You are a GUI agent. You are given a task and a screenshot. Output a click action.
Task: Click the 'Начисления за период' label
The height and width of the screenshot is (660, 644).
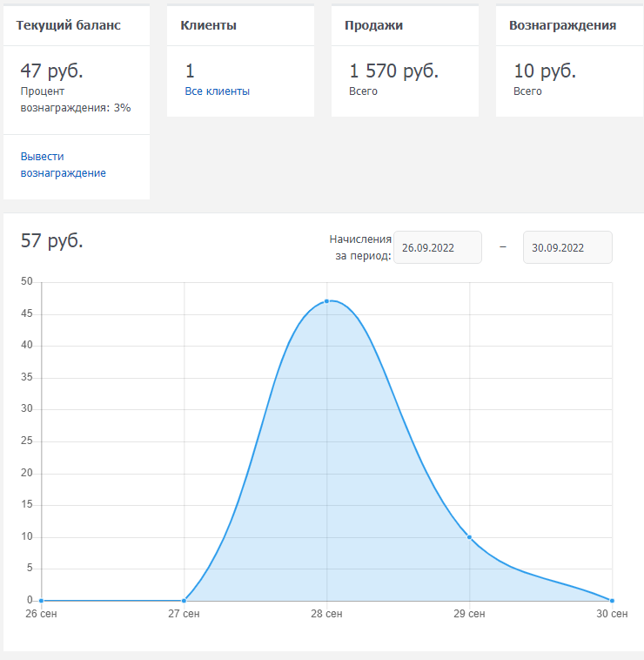tap(360, 247)
